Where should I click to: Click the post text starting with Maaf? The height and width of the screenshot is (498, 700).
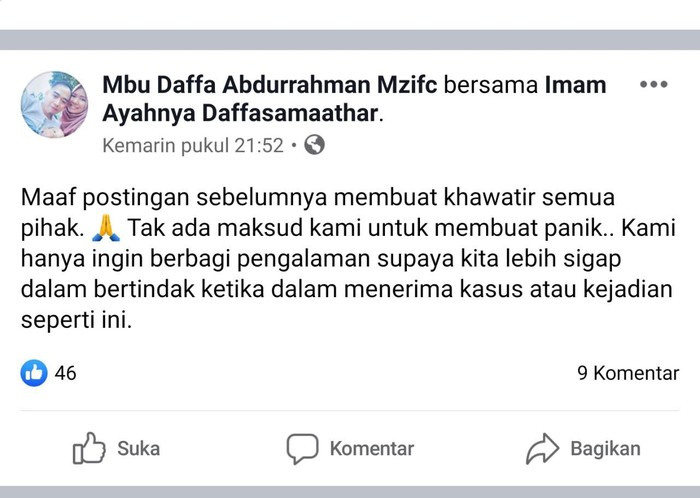coord(348,258)
